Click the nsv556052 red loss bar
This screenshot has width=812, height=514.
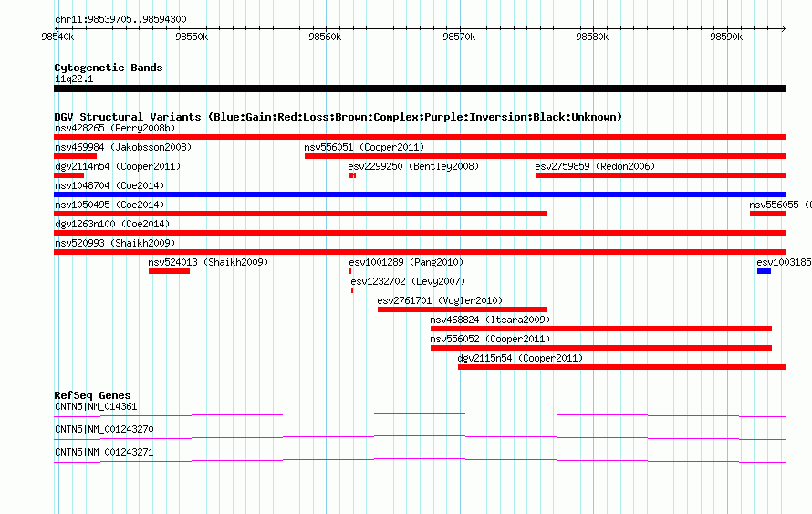(600, 348)
